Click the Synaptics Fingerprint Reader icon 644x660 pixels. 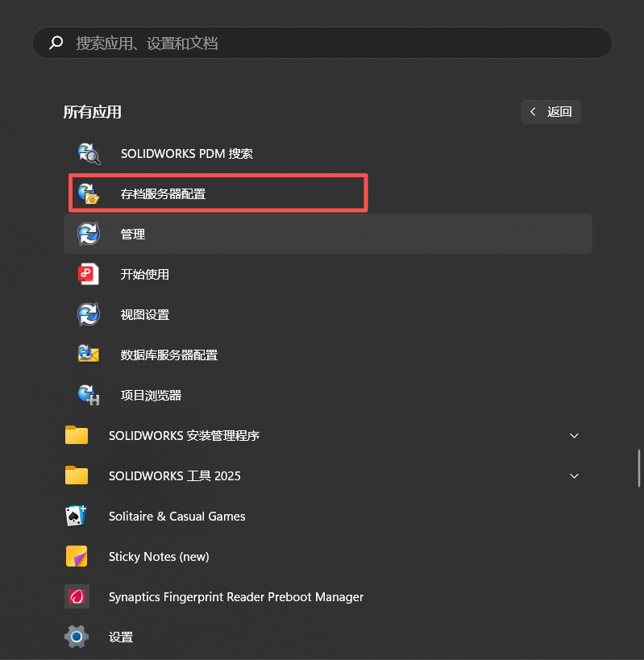point(77,596)
